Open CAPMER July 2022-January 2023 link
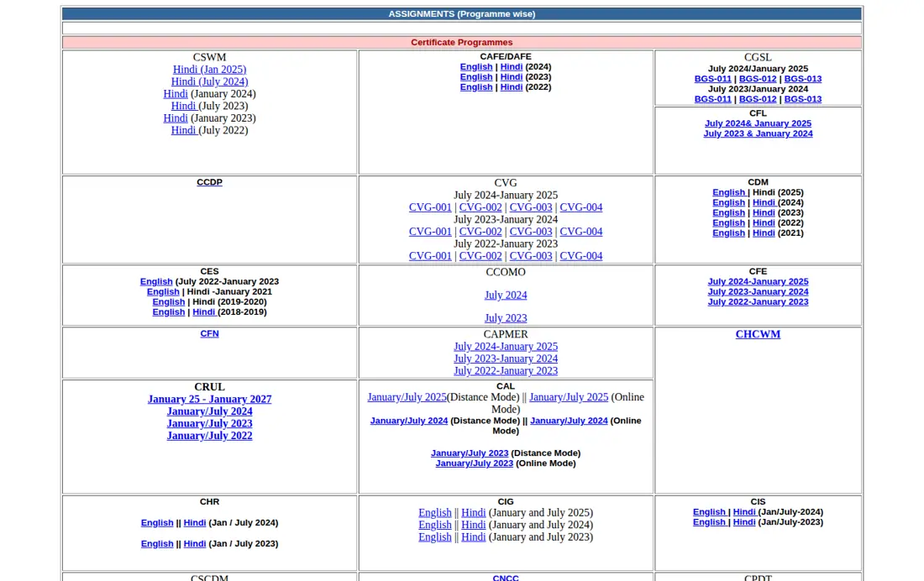924x581 pixels. pos(506,370)
